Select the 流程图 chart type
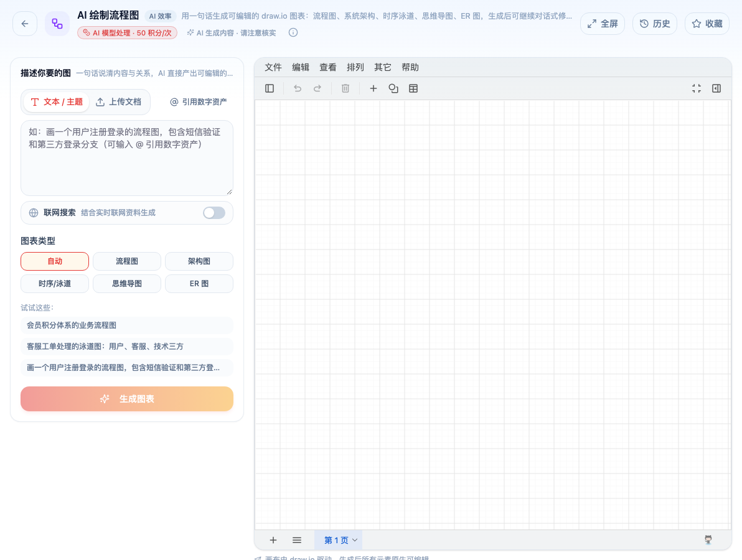 pos(127,261)
